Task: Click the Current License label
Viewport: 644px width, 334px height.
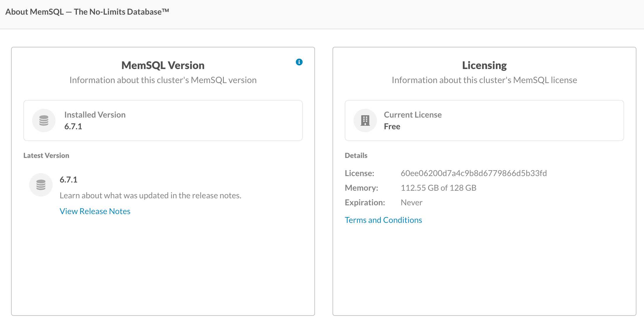Action: pos(413,115)
